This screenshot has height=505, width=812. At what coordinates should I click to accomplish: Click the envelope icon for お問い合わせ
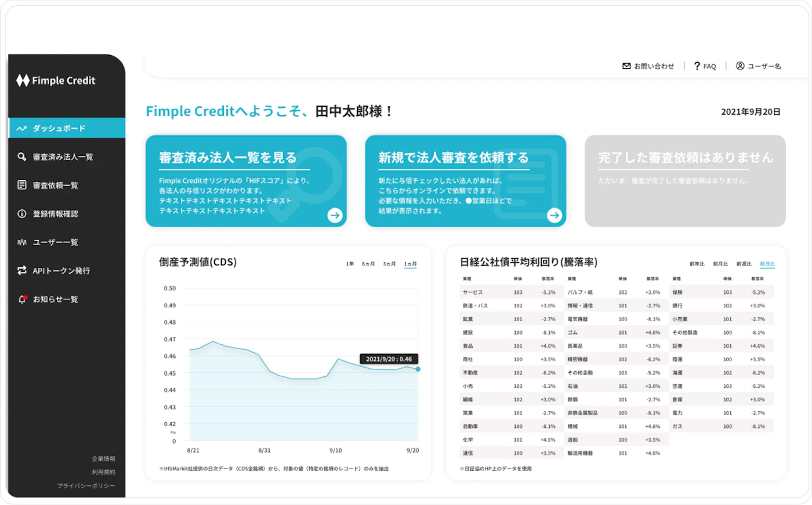click(626, 66)
